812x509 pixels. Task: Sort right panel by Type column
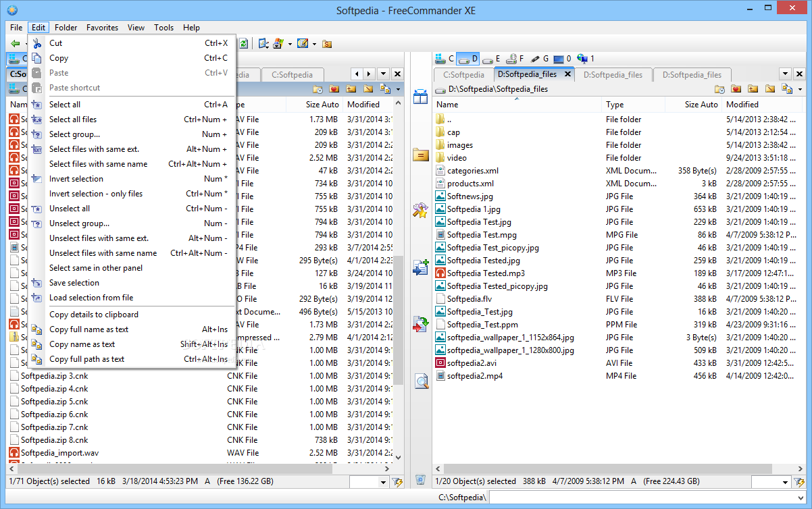[633, 105]
